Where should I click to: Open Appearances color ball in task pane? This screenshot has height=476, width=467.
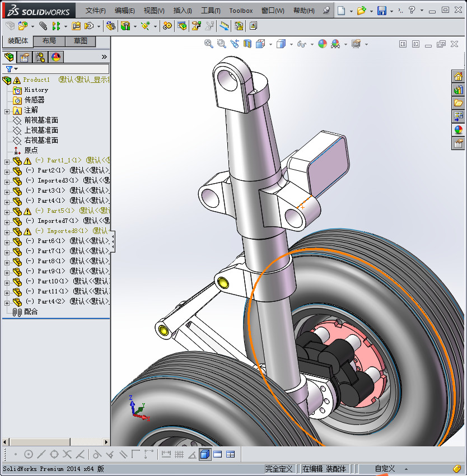(458, 130)
